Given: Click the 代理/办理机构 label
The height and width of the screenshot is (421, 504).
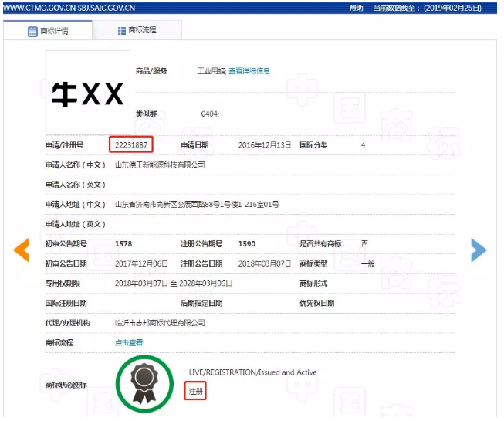Looking at the screenshot, I should click(67, 323).
